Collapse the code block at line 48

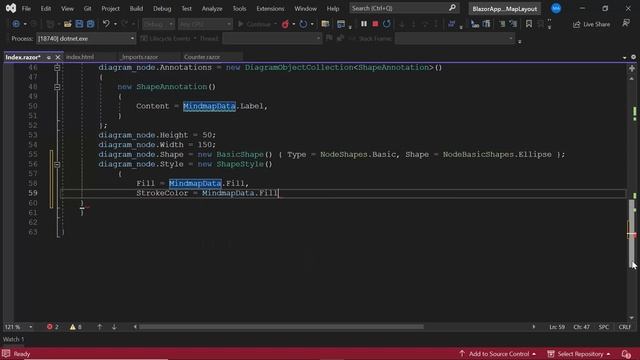click(57, 87)
